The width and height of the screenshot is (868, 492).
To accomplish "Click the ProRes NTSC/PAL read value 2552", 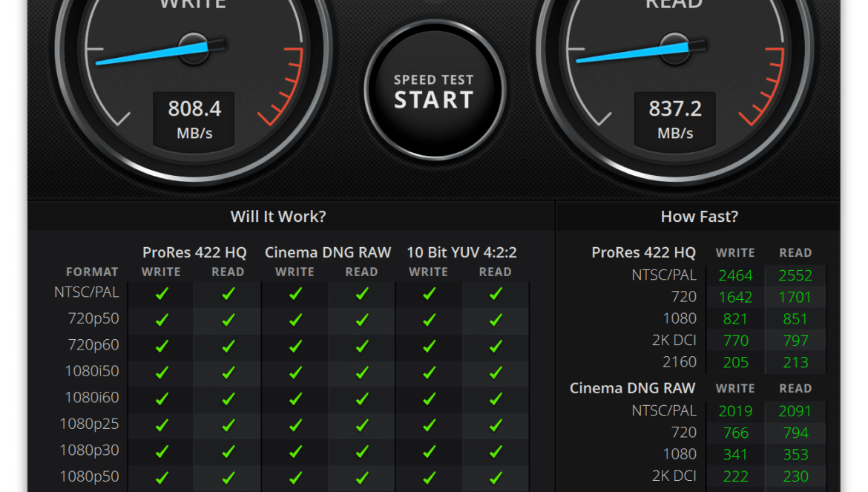I will pos(795,275).
